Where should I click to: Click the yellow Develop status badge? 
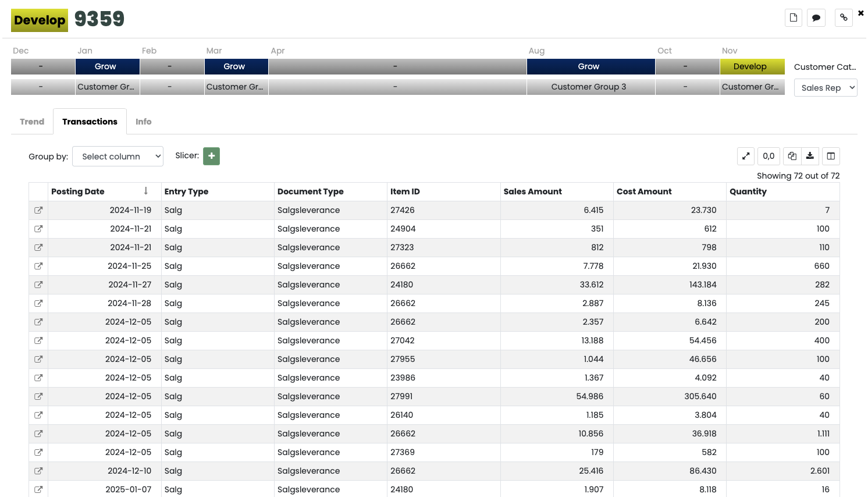tap(40, 20)
